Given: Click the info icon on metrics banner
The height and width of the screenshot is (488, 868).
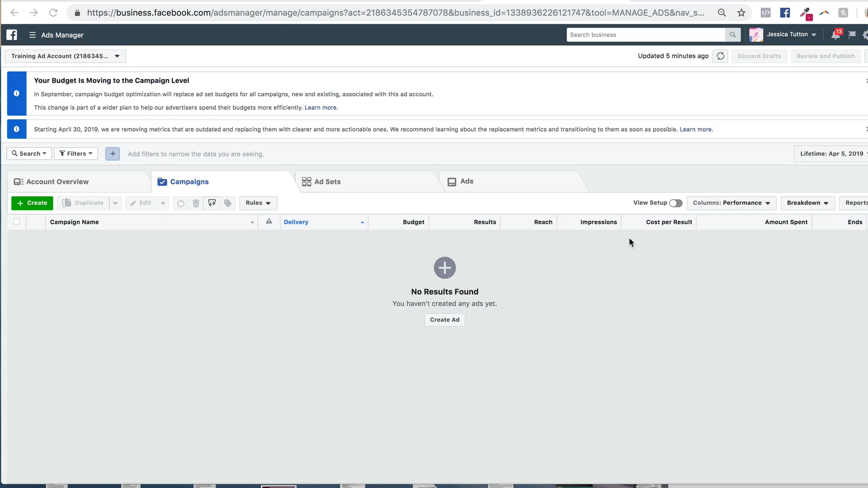Looking at the screenshot, I should [x=17, y=129].
